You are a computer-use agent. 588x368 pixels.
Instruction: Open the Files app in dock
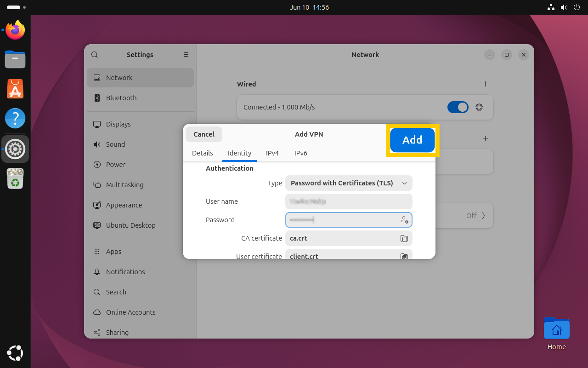[15, 60]
